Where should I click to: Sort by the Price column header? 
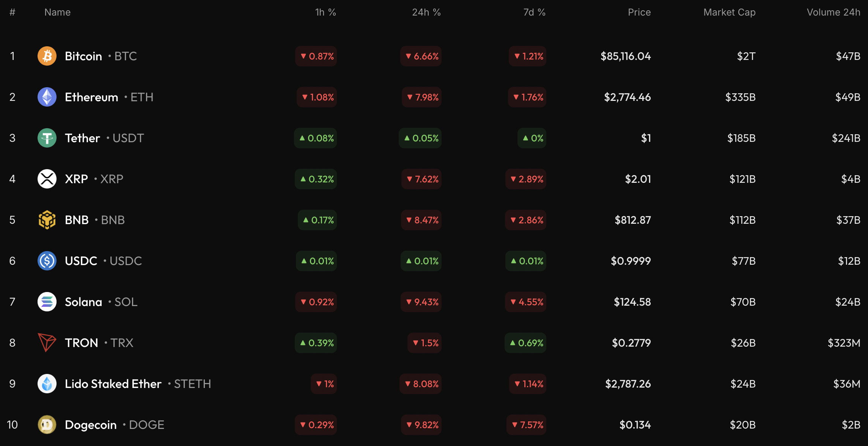coord(639,13)
